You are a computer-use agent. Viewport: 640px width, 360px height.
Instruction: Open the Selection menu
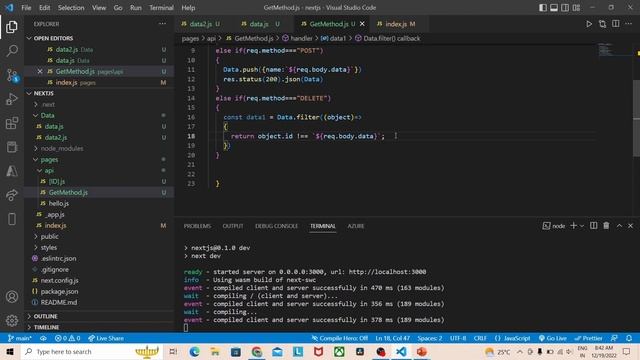click(71, 8)
